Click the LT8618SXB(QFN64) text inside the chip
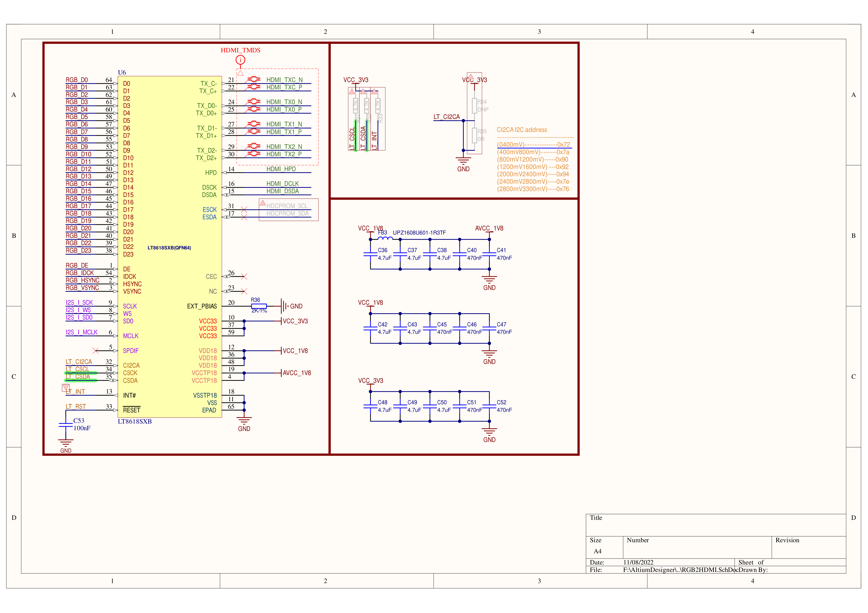The height and width of the screenshot is (613, 868). (169, 248)
